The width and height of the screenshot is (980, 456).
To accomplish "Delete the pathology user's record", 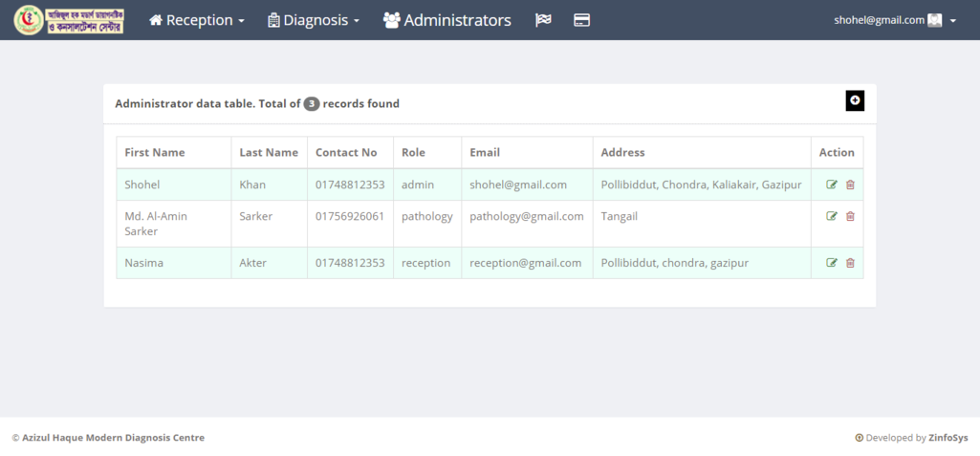I will (x=850, y=216).
